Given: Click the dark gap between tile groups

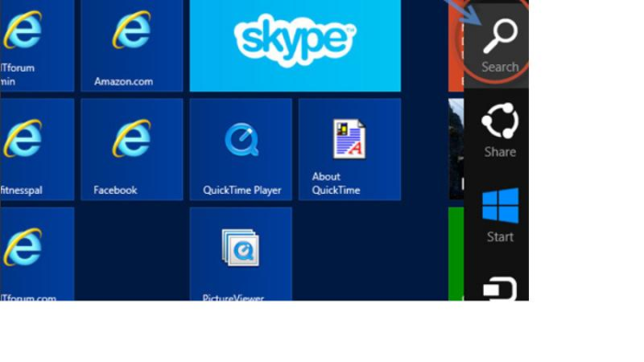Looking at the screenshot, I should (x=425, y=150).
